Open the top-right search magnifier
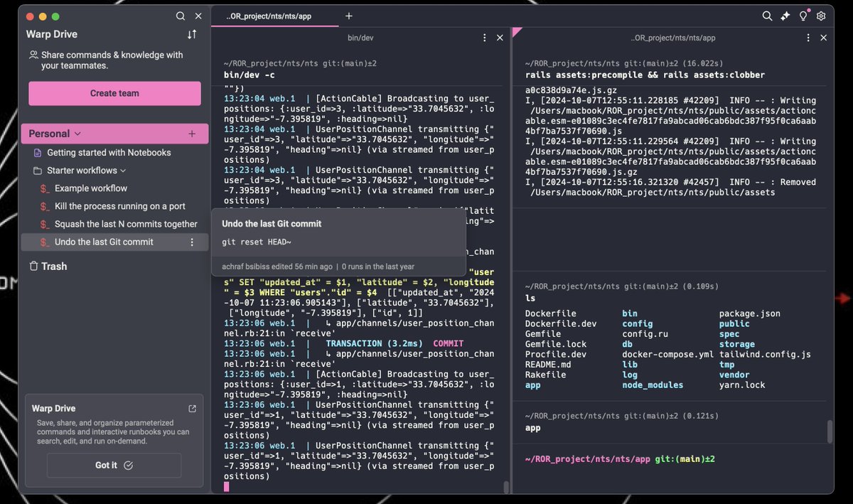853x504 pixels. [x=767, y=16]
